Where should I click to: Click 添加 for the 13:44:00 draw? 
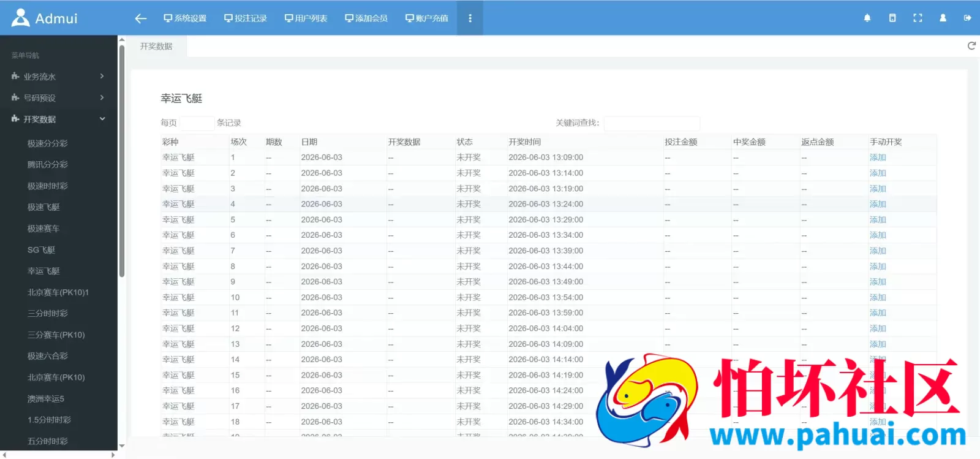(878, 267)
